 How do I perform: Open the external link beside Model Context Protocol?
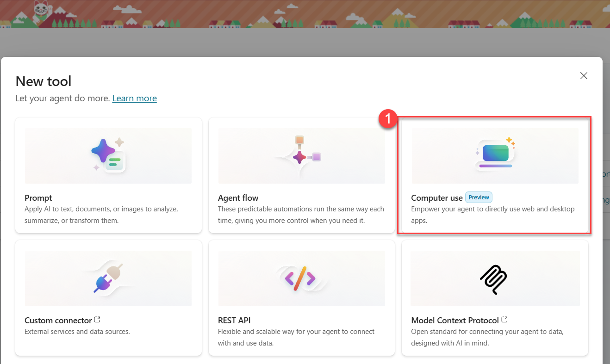pyautogui.click(x=504, y=319)
